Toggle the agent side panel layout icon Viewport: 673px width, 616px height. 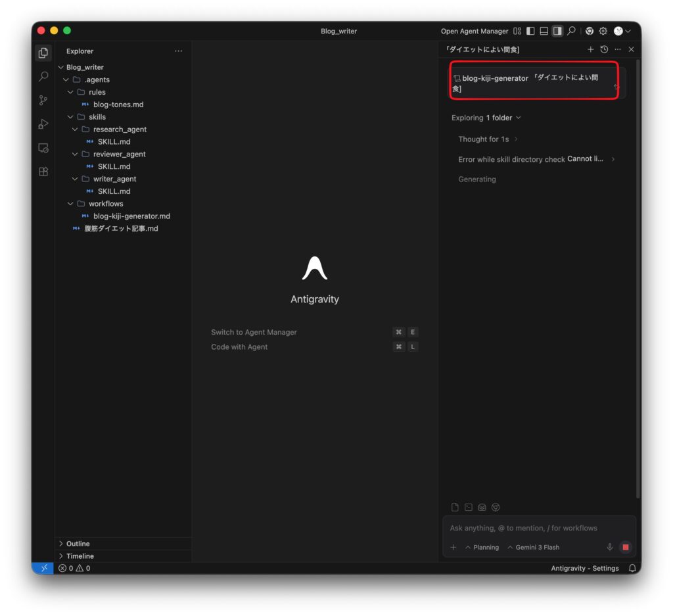click(557, 31)
